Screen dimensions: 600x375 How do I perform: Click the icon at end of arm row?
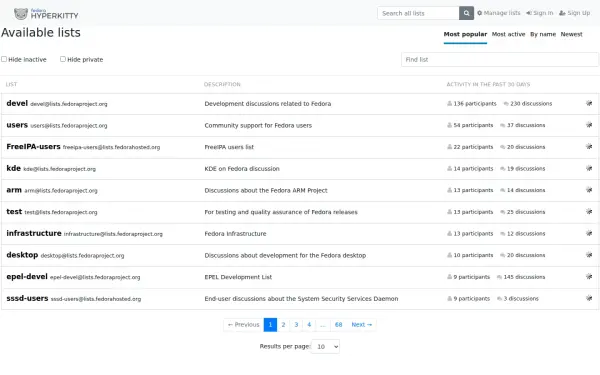click(x=589, y=190)
